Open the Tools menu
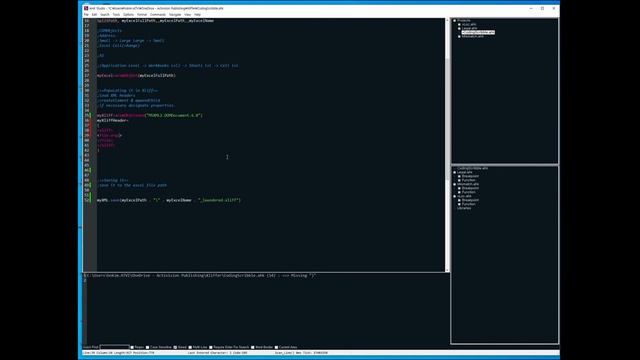 click(x=116, y=15)
